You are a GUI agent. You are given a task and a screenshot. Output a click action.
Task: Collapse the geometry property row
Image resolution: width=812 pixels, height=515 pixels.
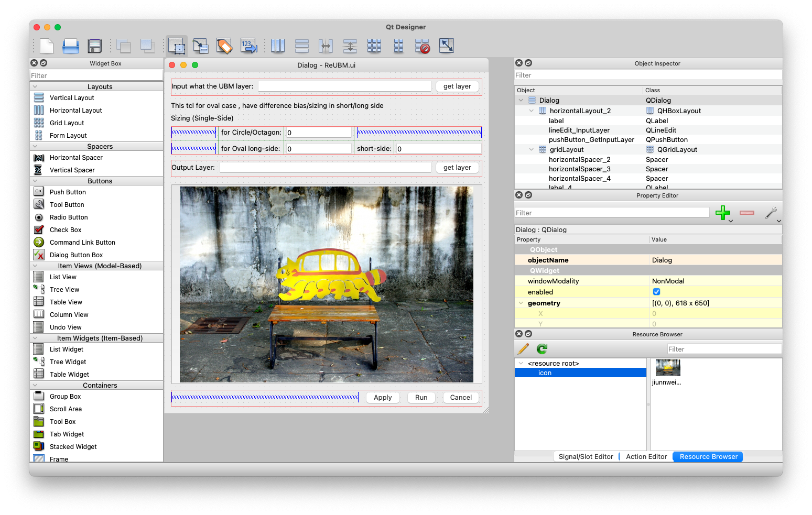(521, 303)
